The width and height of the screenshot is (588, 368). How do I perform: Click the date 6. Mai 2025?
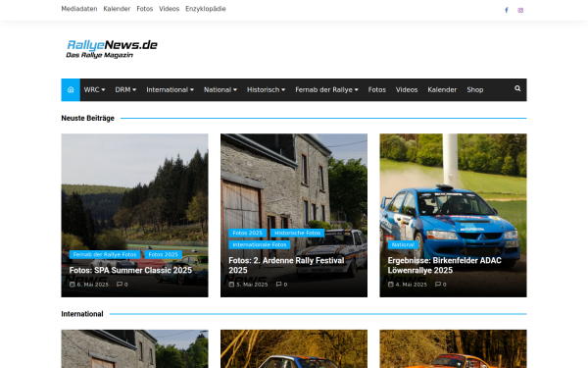point(93,285)
